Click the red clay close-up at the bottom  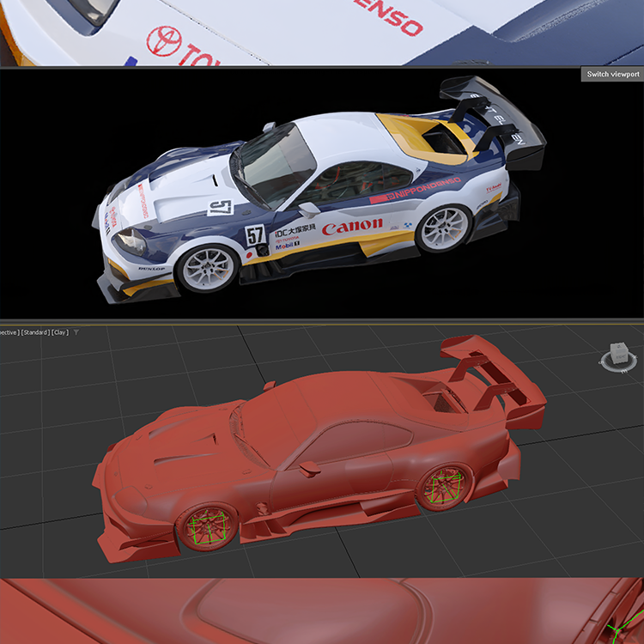[x=322, y=611]
